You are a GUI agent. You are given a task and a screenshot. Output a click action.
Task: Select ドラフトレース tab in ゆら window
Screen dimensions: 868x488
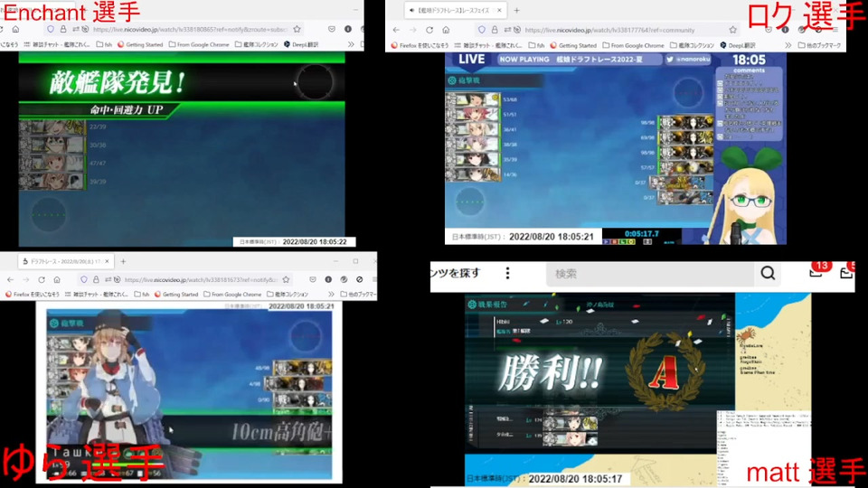point(63,261)
